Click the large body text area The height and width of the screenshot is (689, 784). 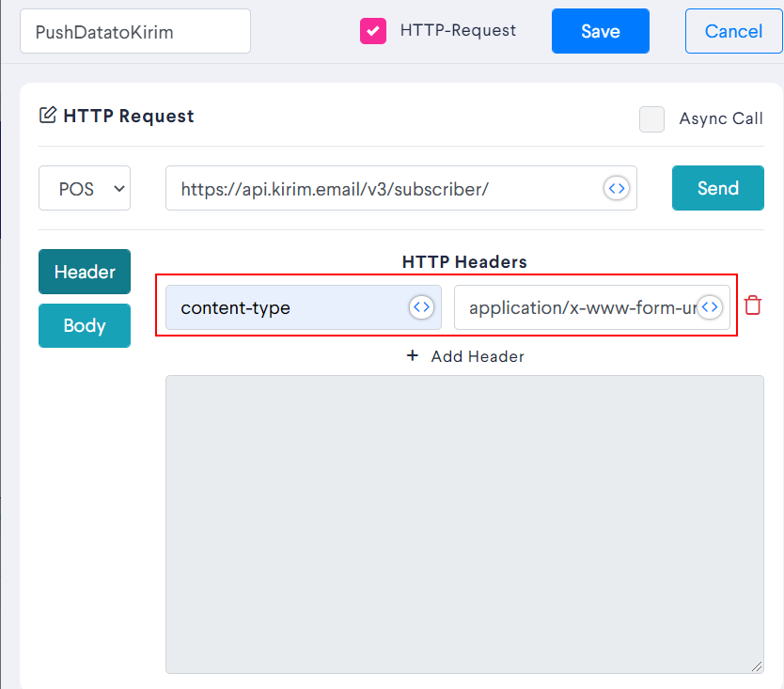464,524
